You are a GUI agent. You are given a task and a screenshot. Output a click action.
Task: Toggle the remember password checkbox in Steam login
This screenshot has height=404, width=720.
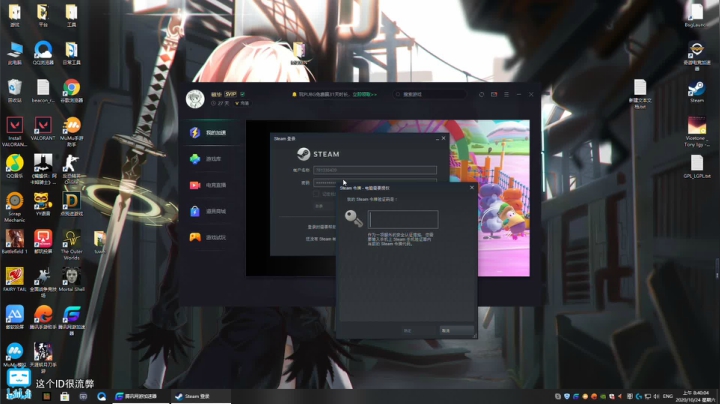coord(316,194)
